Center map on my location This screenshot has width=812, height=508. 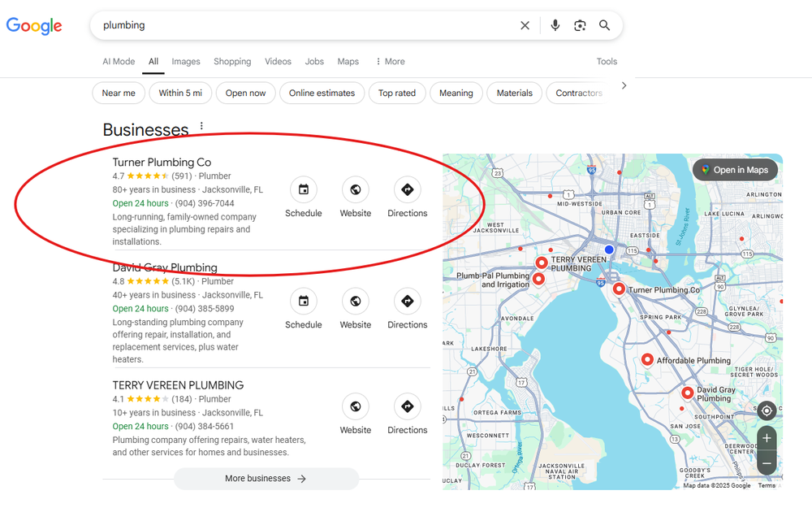[767, 411]
